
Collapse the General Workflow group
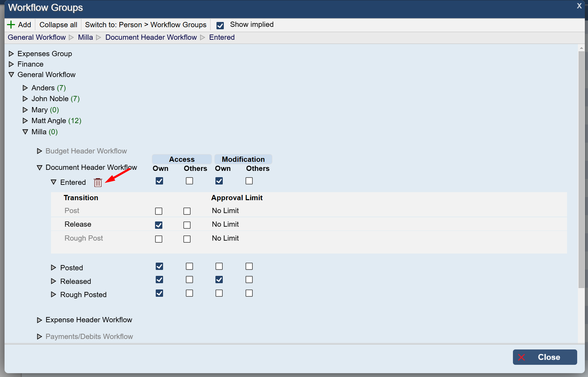click(x=11, y=75)
